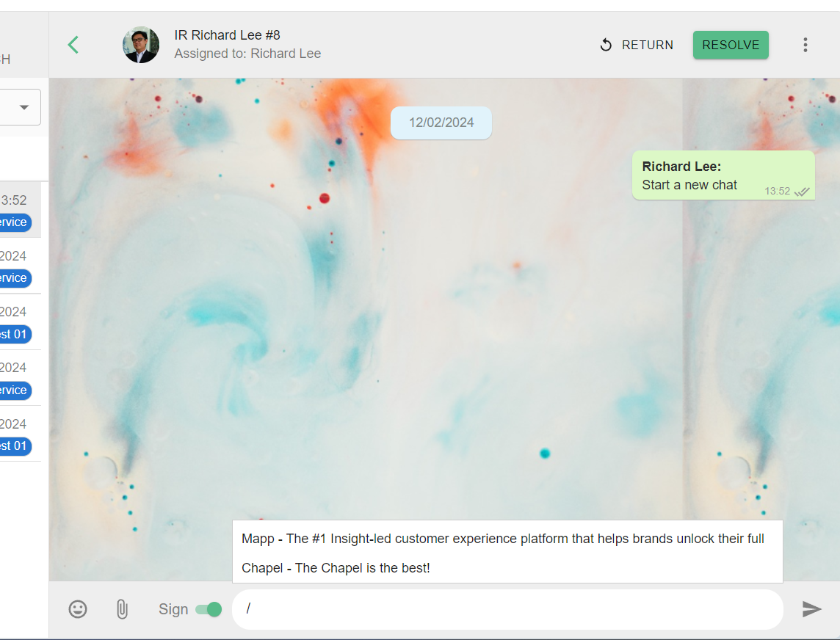840x640 pixels.
Task: Click the checkmarks on the sent message
Action: (x=802, y=192)
